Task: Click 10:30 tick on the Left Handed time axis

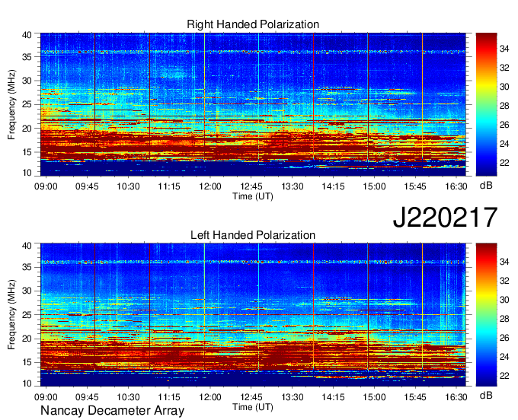Action: point(128,397)
